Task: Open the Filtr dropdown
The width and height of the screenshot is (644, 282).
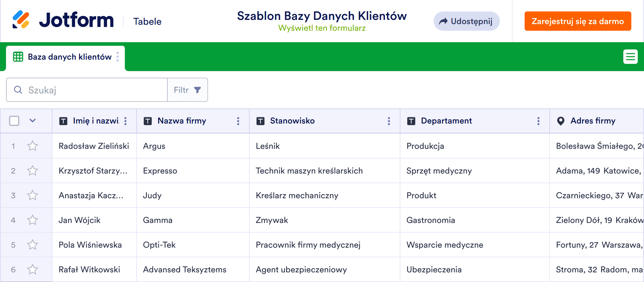Action: pyautogui.click(x=187, y=90)
